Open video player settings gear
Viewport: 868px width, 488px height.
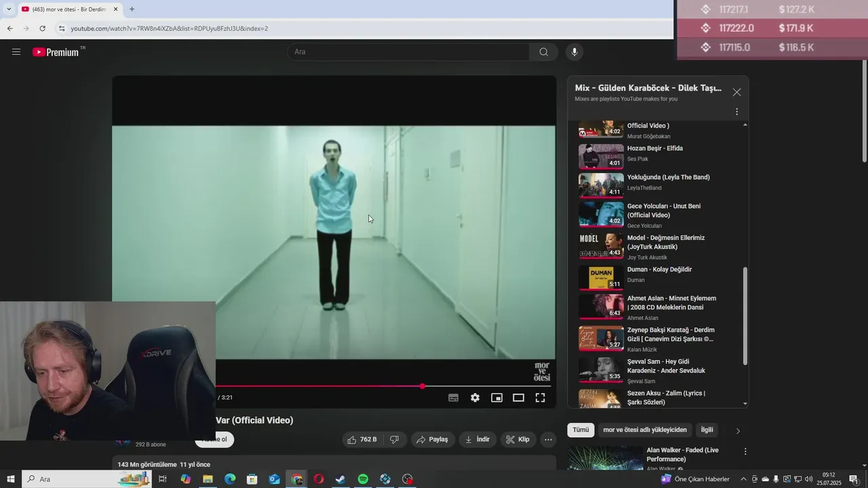pyautogui.click(x=475, y=398)
